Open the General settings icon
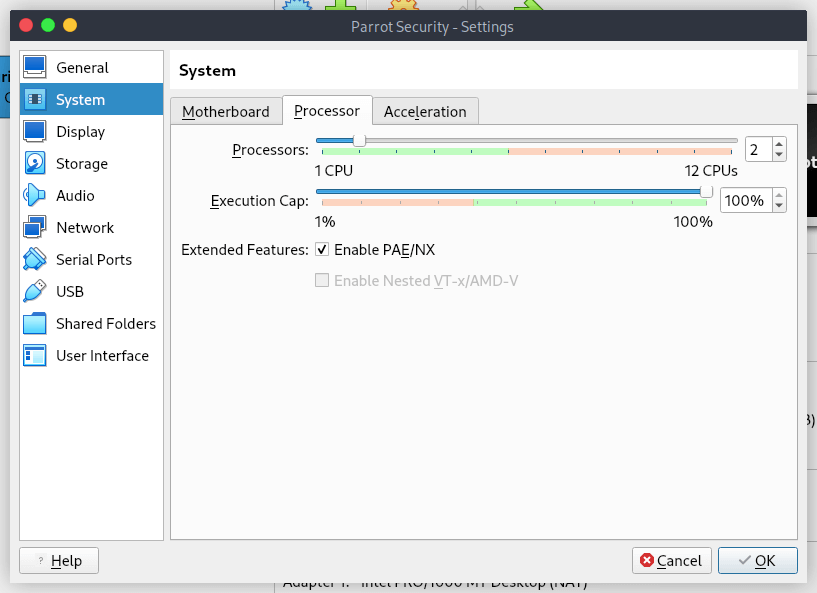The width and height of the screenshot is (817, 593). [35, 68]
